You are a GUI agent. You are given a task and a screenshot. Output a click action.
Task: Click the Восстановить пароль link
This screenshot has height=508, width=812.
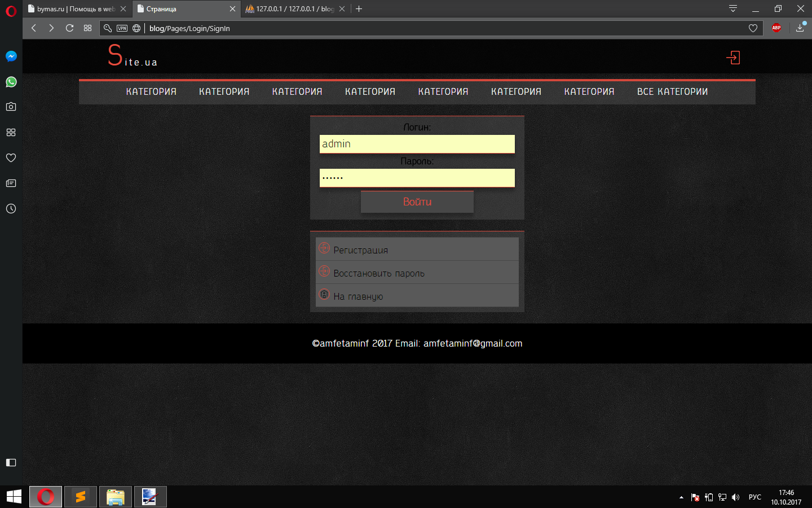click(x=378, y=273)
